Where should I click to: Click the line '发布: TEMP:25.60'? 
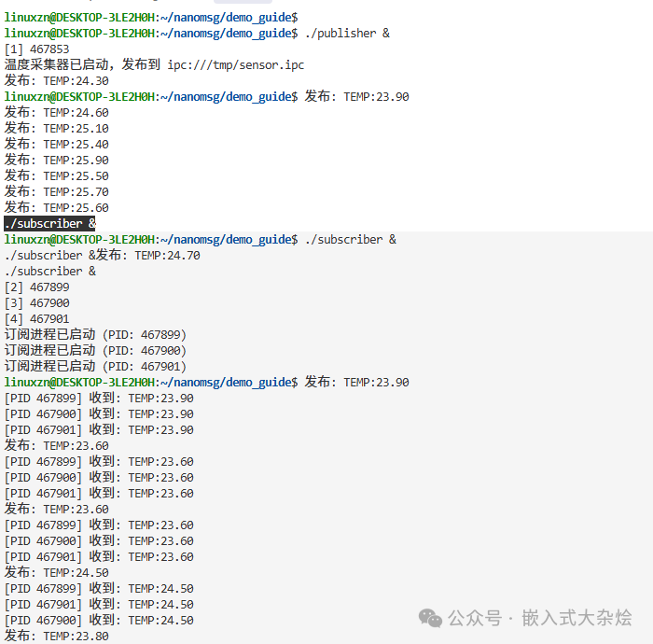(57, 207)
